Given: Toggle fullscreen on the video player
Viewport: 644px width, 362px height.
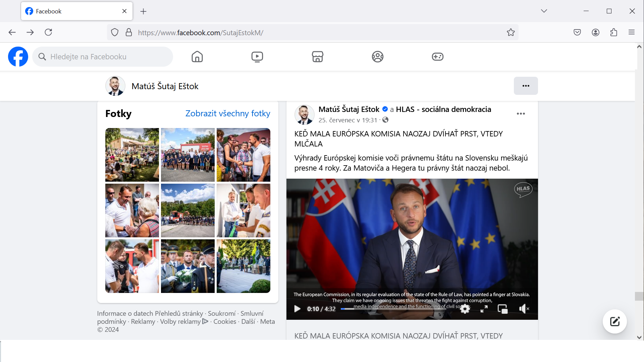Looking at the screenshot, I should coord(484,309).
